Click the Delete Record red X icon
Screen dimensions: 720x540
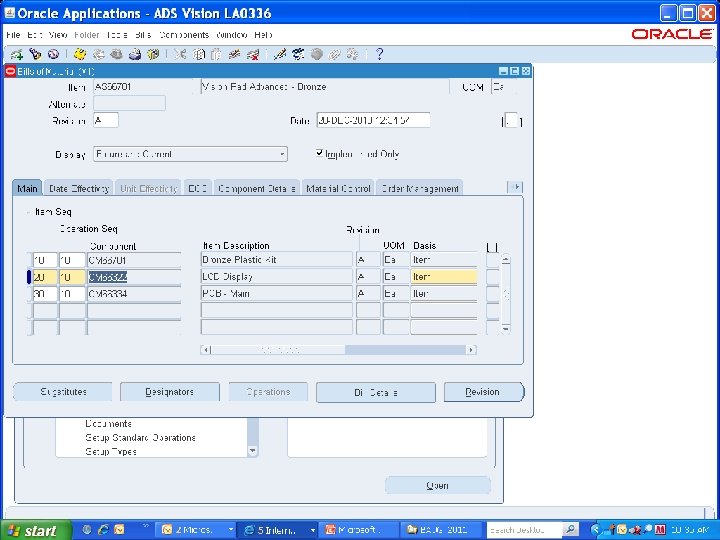click(253, 55)
